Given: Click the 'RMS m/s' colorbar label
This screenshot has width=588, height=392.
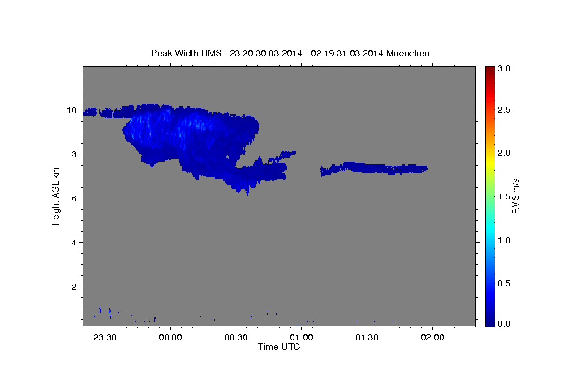Looking at the screenshot, I should [x=515, y=196].
